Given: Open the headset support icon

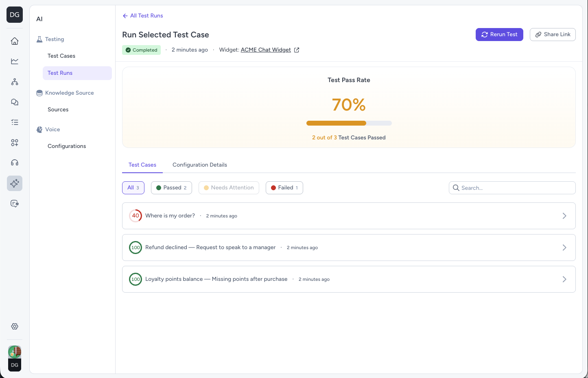Looking at the screenshot, I should tap(15, 163).
